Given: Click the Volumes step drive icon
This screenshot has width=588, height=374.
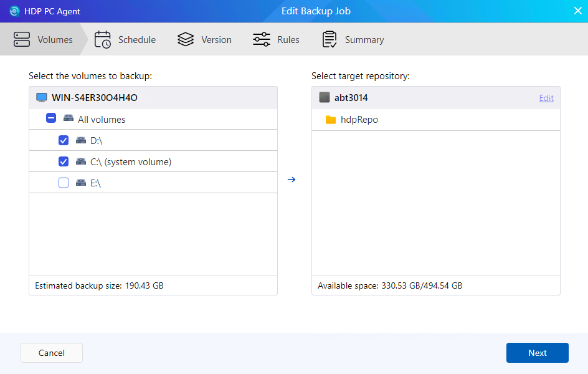Looking at the screenshot, I should tap(22, 40).
